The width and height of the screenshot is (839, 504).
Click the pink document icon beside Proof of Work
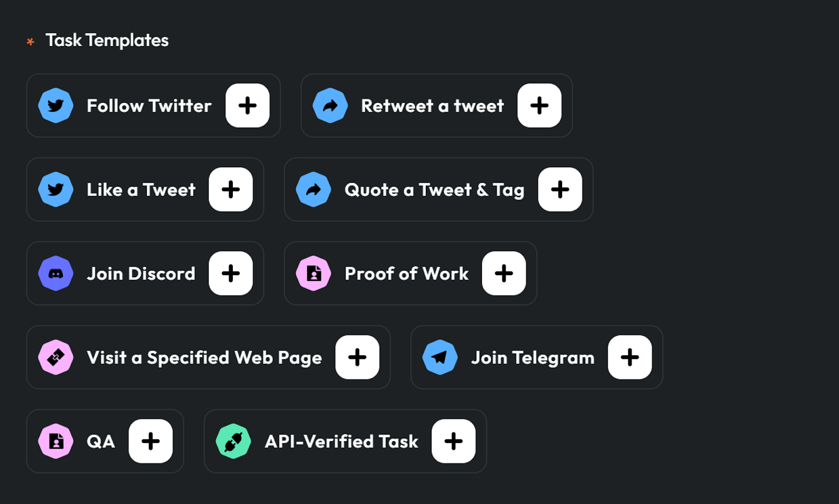pyautogui.click(x=314, y=273)
